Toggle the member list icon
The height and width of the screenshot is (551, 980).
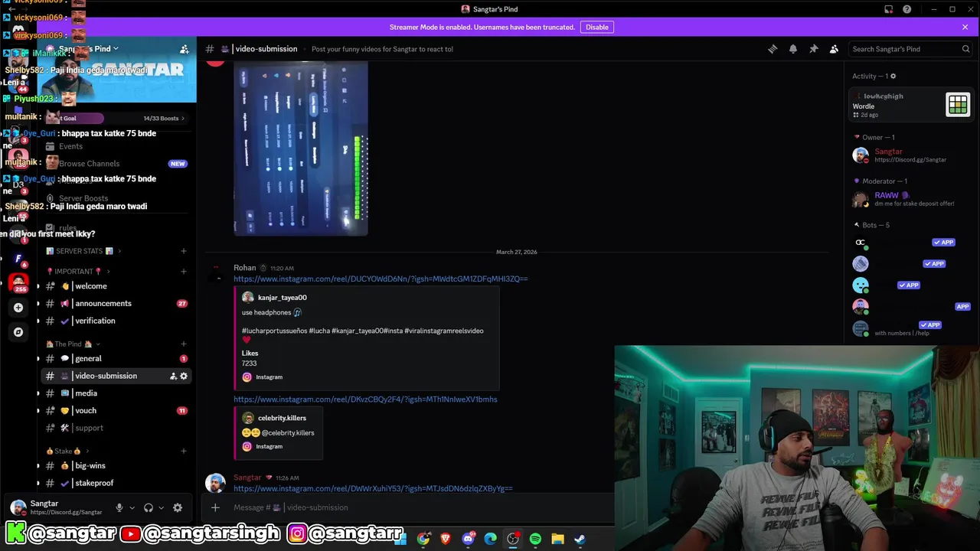tap(834, 49)
